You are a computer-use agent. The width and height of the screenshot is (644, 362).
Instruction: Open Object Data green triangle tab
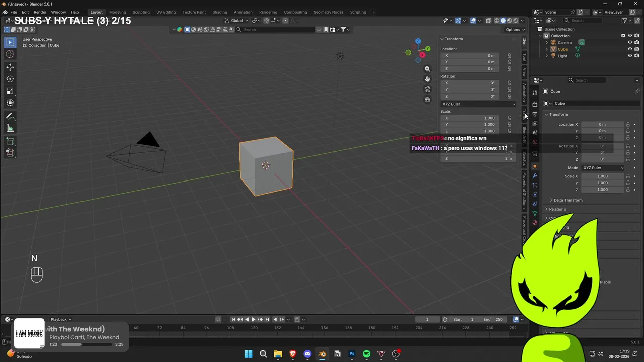coord(535,213)
